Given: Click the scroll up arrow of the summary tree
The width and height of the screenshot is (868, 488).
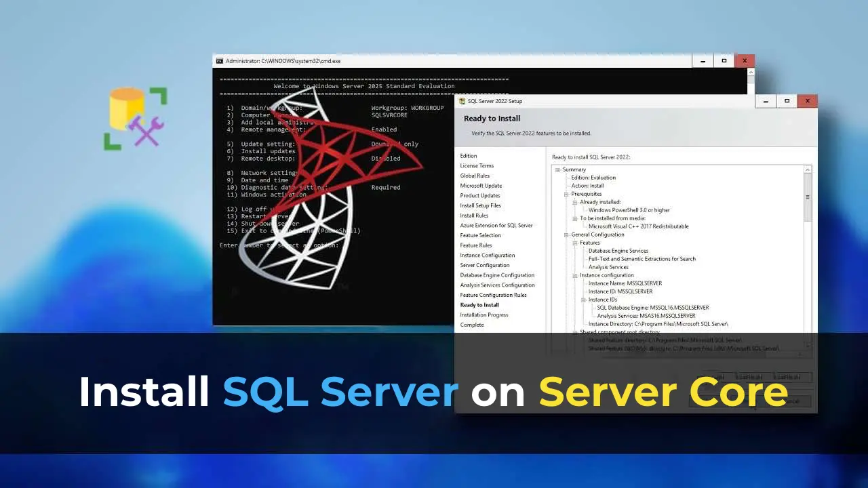Looking at the screenshot, I should pos(807,169).
